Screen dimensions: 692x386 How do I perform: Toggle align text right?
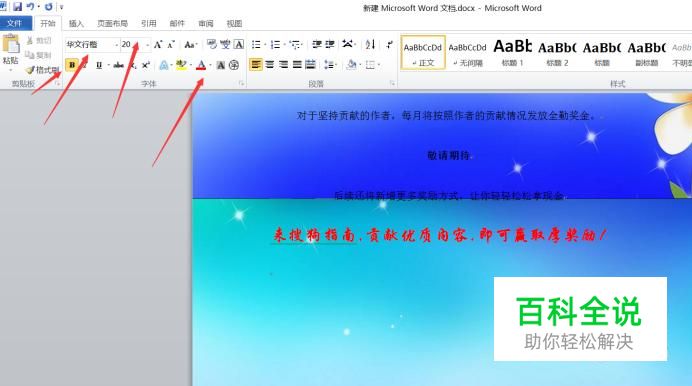click(283, 65)
